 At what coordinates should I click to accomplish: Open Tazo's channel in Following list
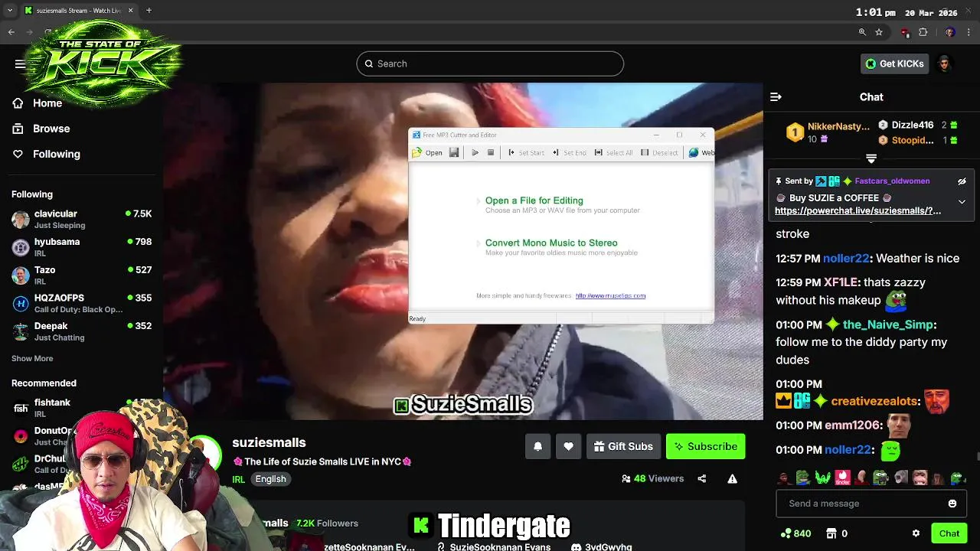[81, 275]
